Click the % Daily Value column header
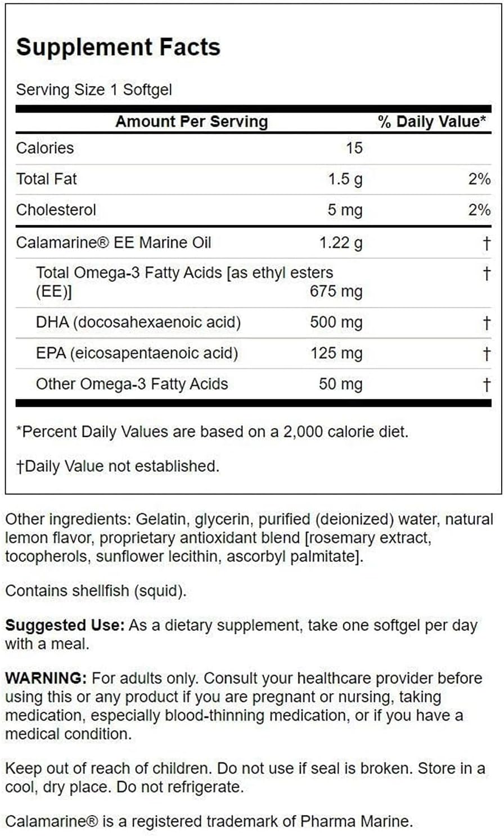The height and width of the screenshot is (836, 504). (x=433, y=122)
